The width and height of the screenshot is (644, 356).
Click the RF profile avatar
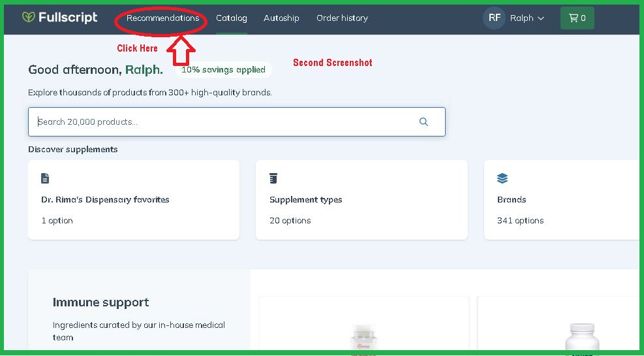pos(494,18)
